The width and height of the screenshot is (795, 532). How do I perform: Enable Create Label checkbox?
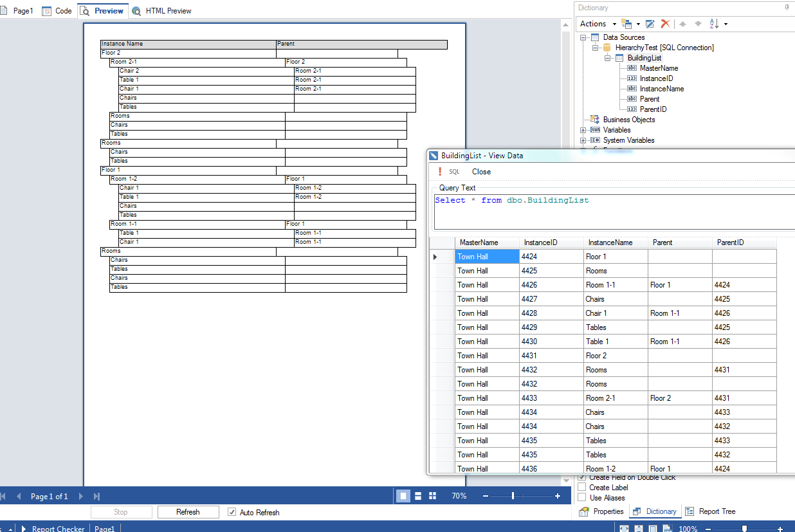click(581, 488)
